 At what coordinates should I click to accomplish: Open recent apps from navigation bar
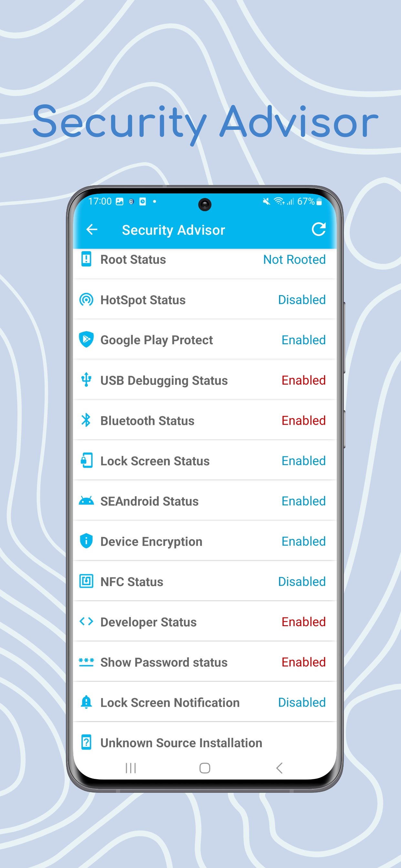pyautogui.click(x=131, y=768)
